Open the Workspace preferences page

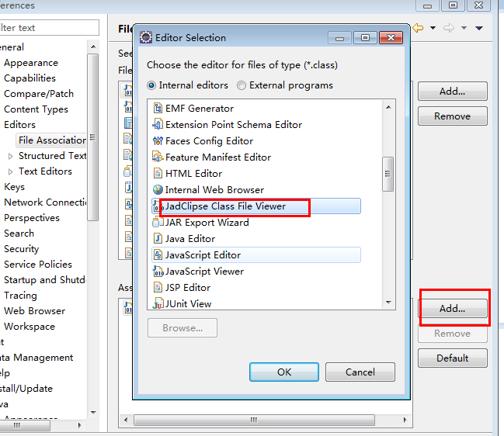30,327
